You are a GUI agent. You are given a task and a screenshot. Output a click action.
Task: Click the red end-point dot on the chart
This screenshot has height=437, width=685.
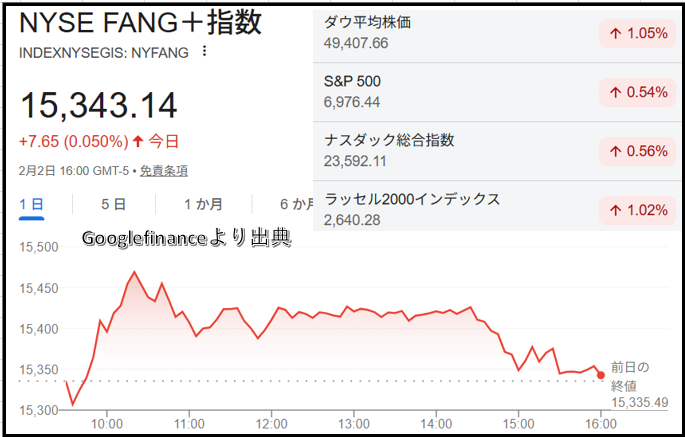point(600,375)
